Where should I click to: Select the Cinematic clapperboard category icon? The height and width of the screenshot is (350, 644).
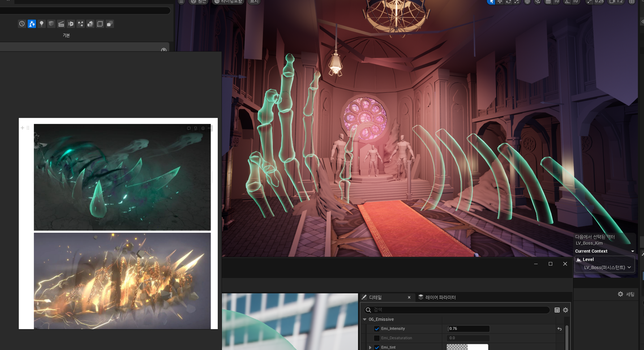tap(61, 24)
